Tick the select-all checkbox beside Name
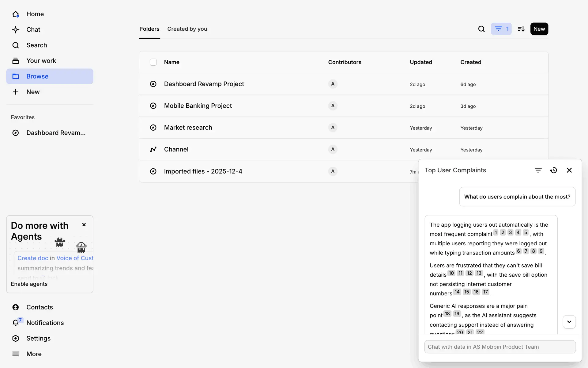This screenshot has height=368, width=588. pos(153,62)
